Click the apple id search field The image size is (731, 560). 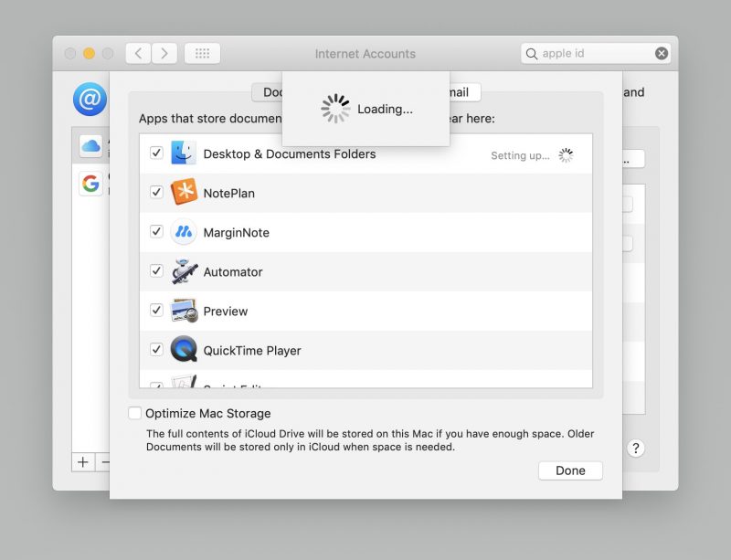pos(596,54)
